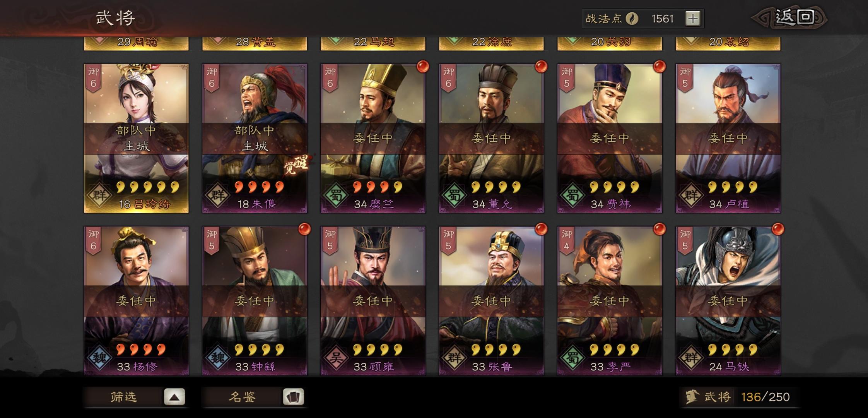Open the card gallery icon beside 名鉴

pyautogui.click(x=293, y=397)
